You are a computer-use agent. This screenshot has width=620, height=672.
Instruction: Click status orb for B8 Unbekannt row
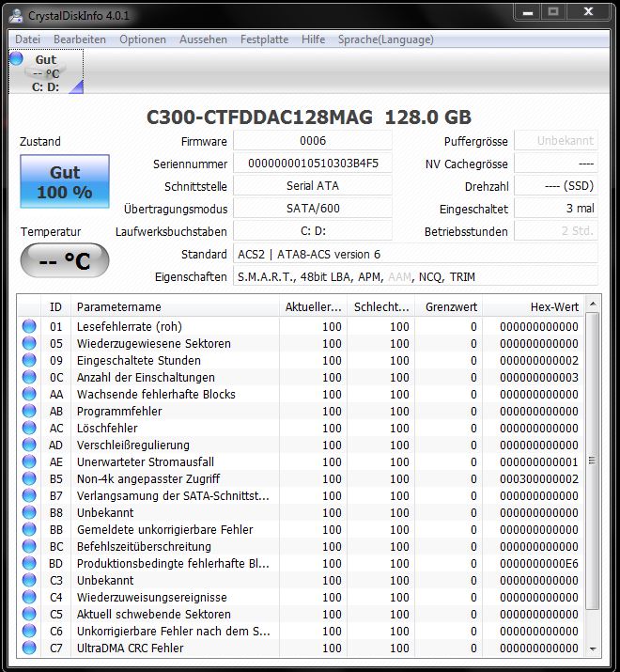pos(29,512)
